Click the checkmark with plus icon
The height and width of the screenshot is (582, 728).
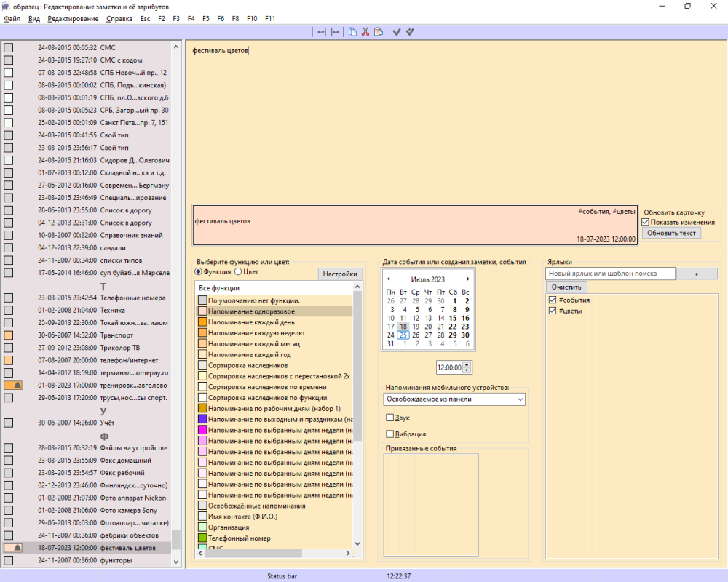[x=411, y=31]
